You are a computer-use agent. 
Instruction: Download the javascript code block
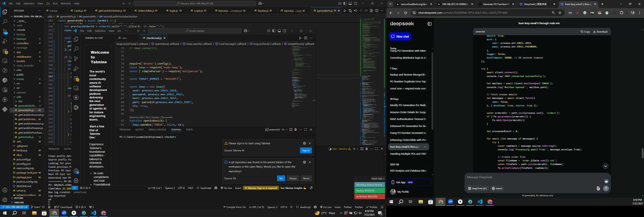pyautogui.click(x=600, y=32)
